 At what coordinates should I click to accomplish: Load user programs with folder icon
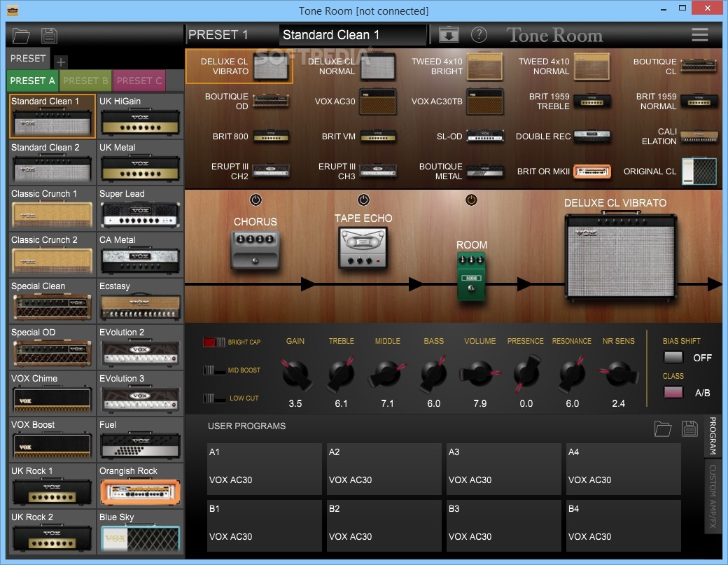pos(662,428)
